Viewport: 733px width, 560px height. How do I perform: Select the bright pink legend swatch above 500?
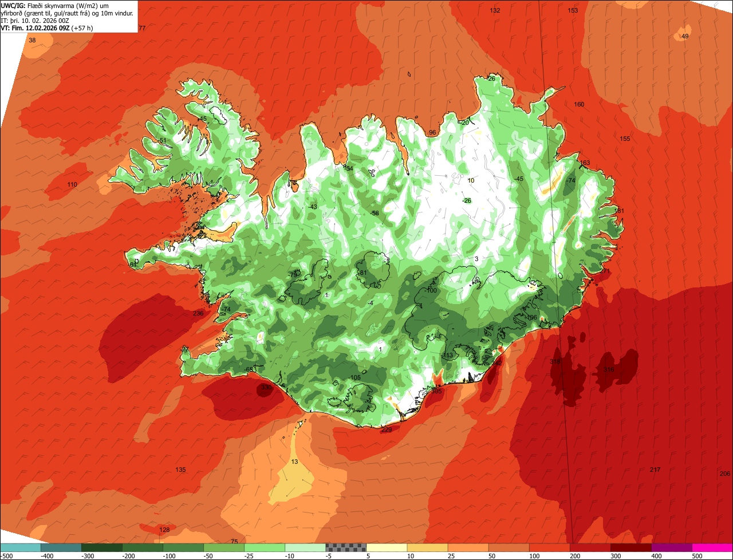[x=712, y=547]
